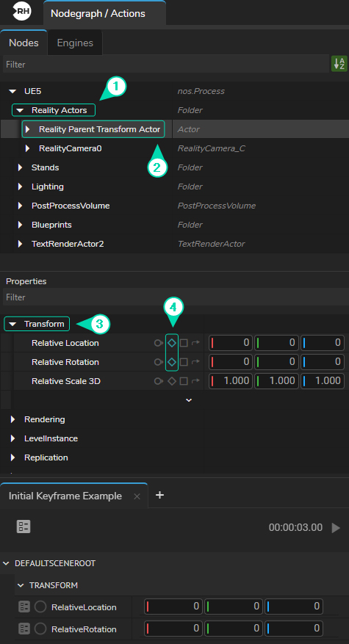This screenshot has width=349, height=644.
Task: Expand the Blueprints folder
Action: (20, 225)
